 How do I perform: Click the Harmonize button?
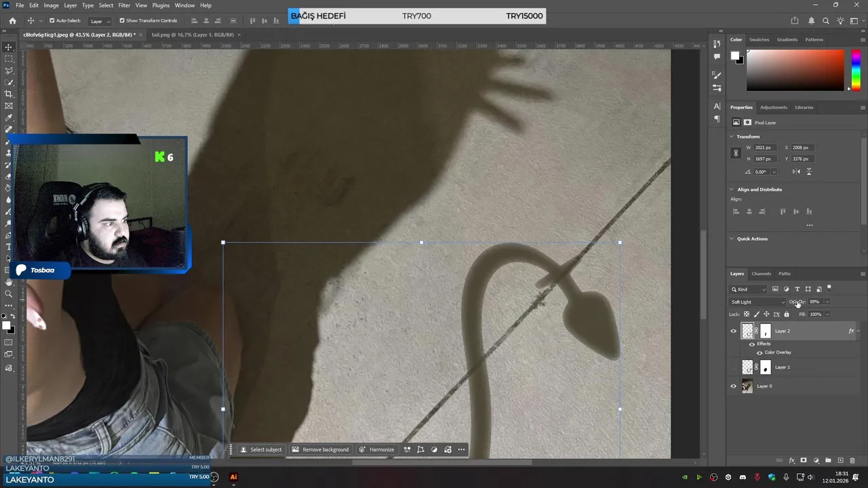point(376,449)
